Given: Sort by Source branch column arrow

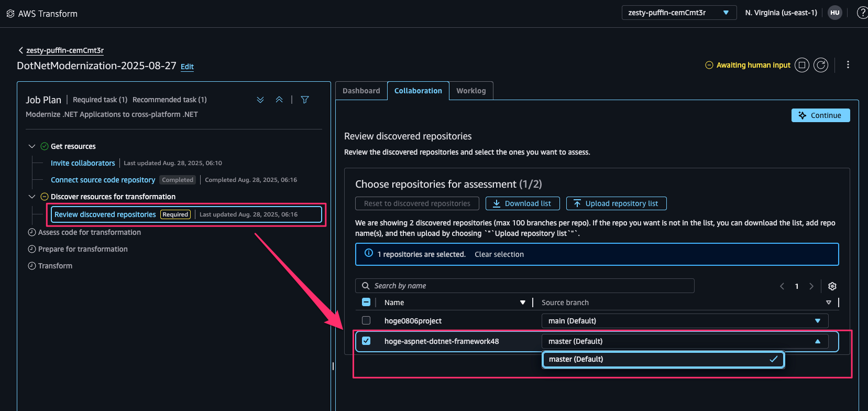Looking at the screenshot, I should click(829, 302).
